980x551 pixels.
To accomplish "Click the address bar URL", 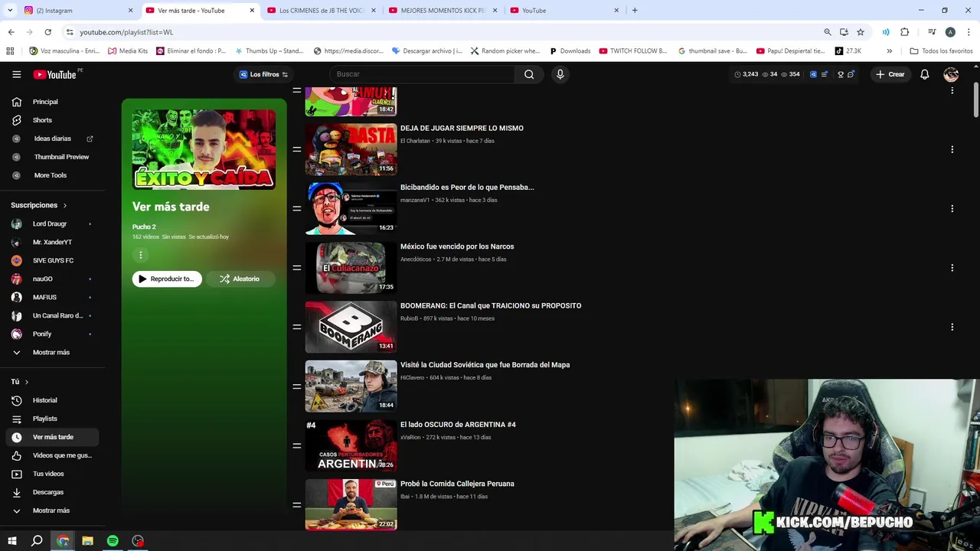I will (x=126, y=32).
